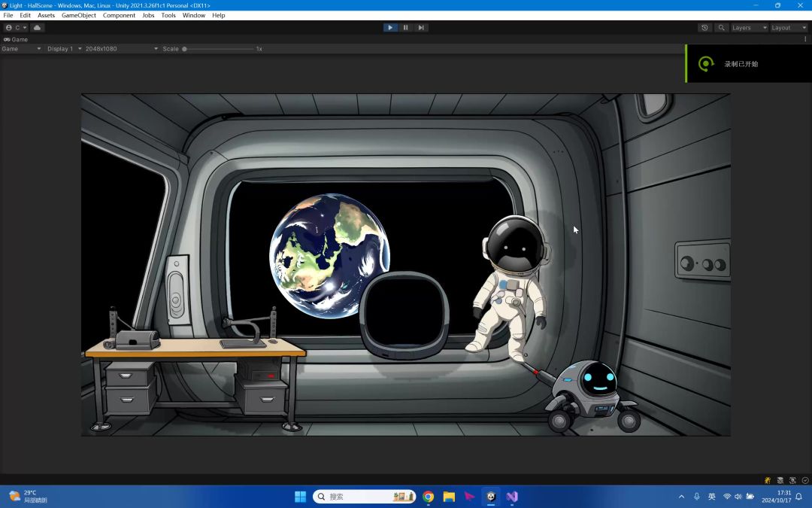
Task: Open the GameObject menu
Action: (x=79, y=15)
